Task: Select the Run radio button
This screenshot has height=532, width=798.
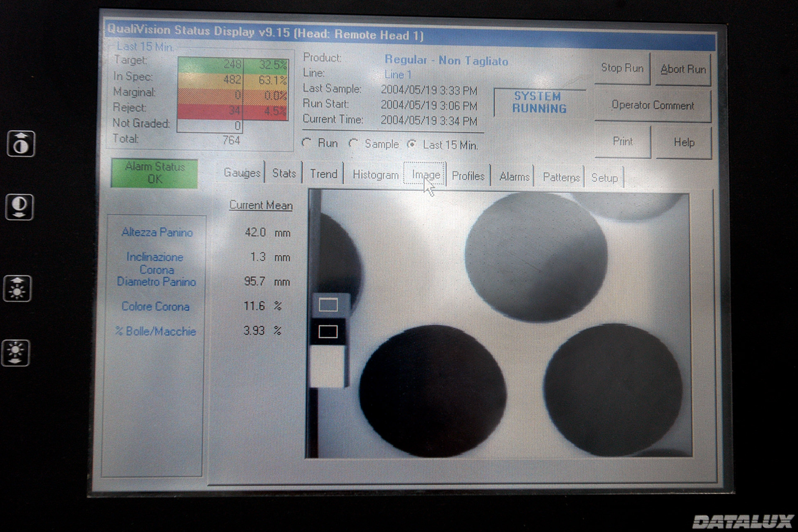Action: 307,143
